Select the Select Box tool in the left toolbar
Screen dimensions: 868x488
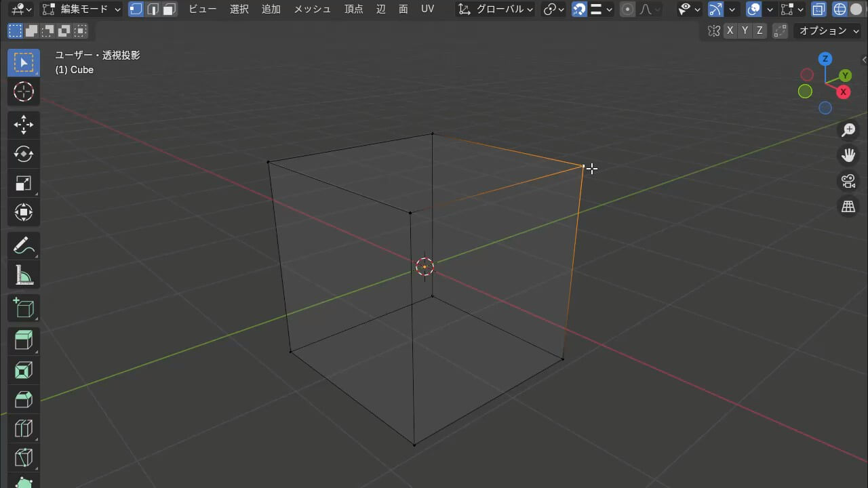click(24, 62)
